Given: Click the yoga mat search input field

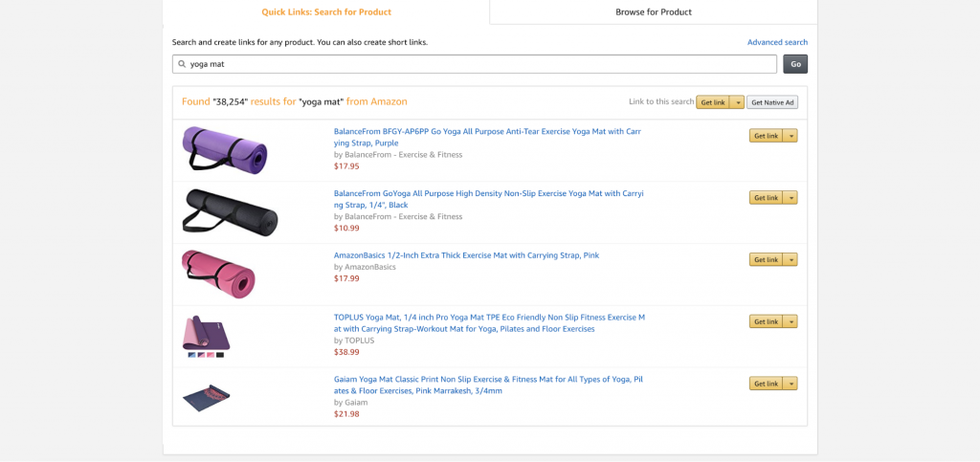Looking at the screenshot, I should coord(479,64).
